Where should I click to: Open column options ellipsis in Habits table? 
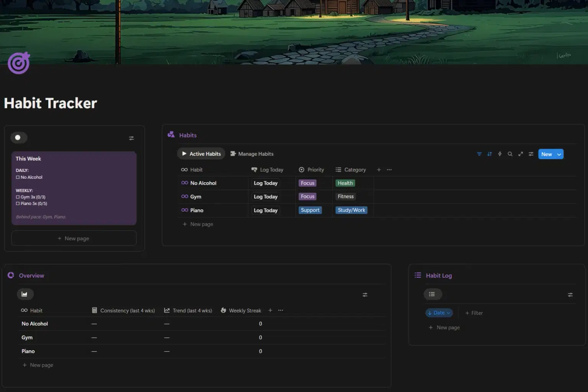click(x=389, y=170)
